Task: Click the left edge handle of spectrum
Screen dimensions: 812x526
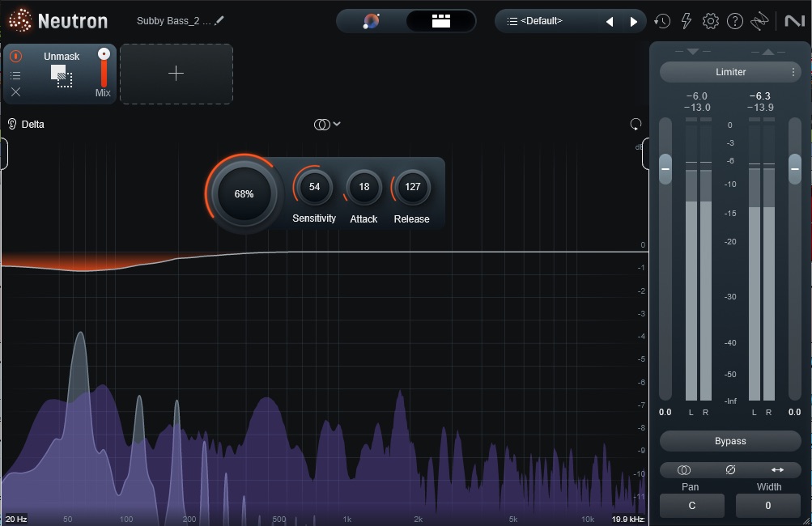Action: (x=3, y=154)
